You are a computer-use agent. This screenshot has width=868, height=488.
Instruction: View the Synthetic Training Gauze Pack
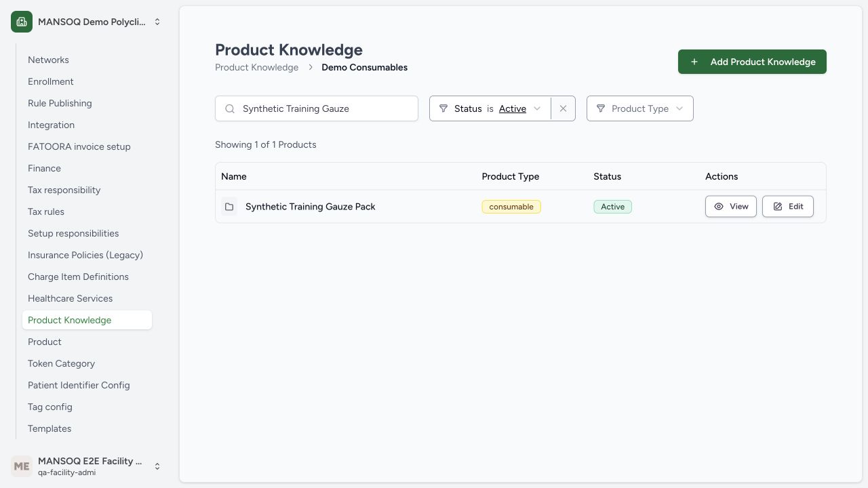click(730, 207)
